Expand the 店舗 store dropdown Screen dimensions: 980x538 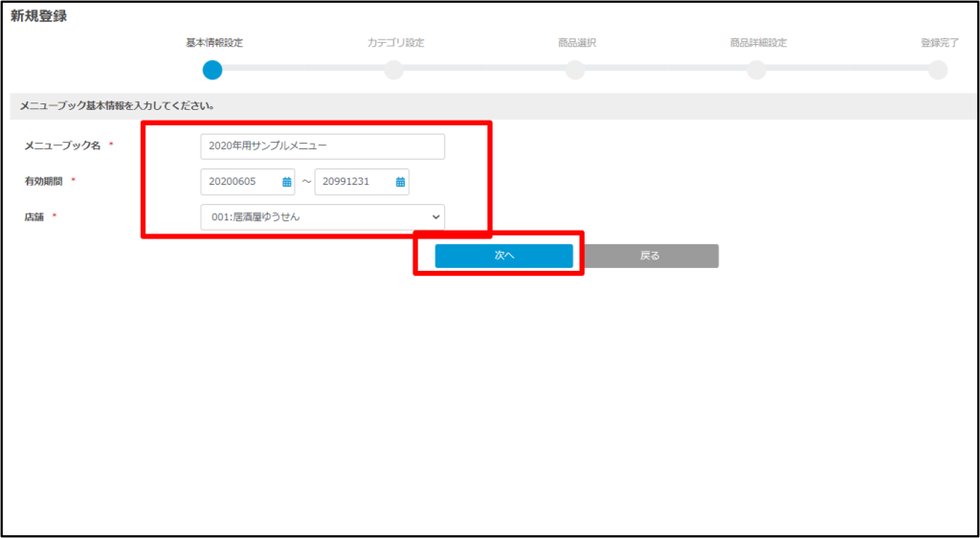tap(323, 217)
